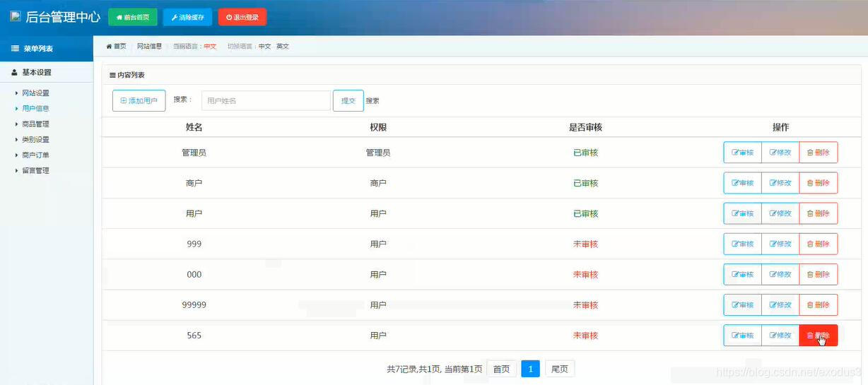Screen dimensions: 868x385
Task: Go to 尾页 pagination button
Action: click(x=560, y=369)
